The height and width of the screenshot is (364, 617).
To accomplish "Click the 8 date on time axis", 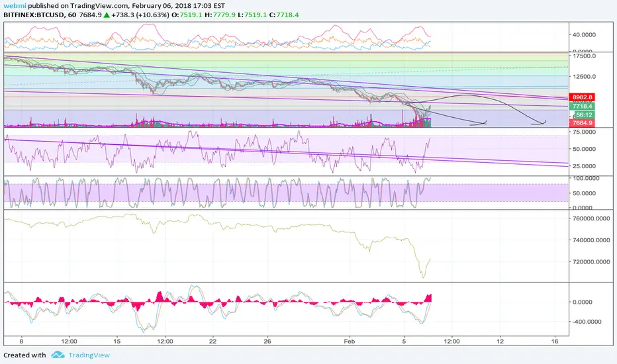I will coord(21,341).
